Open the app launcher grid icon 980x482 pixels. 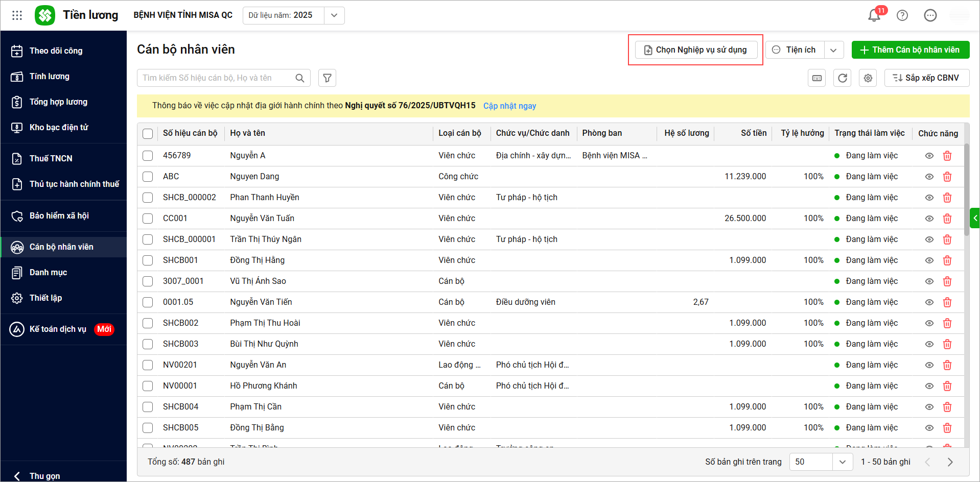click(17, 15)
